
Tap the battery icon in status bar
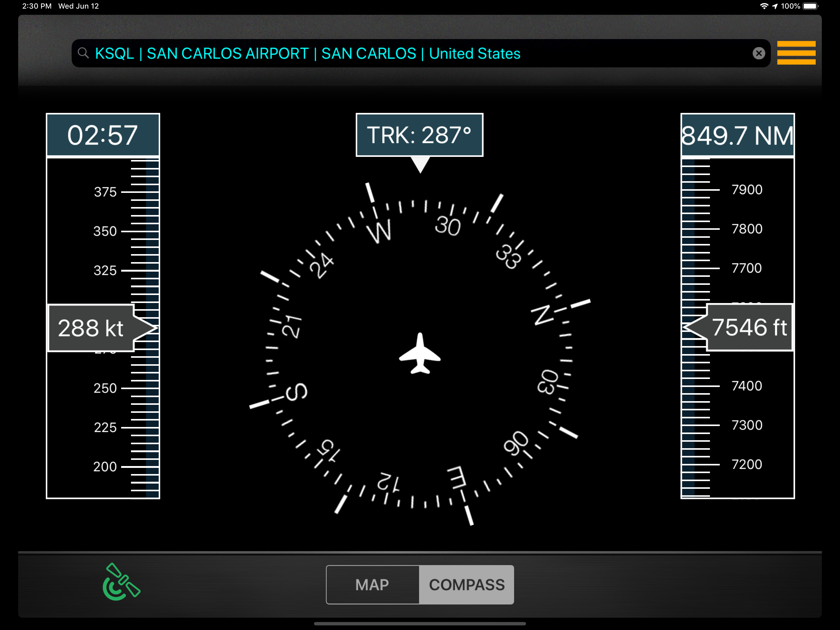coord(810,6)
